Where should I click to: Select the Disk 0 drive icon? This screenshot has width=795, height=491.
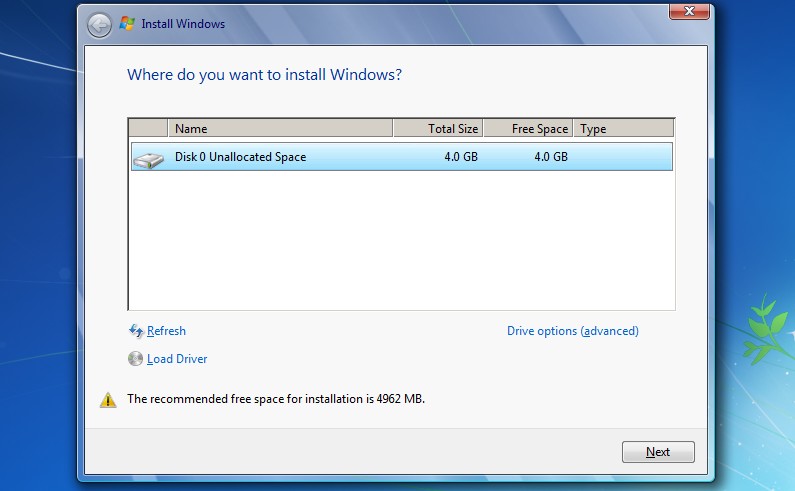148,160
